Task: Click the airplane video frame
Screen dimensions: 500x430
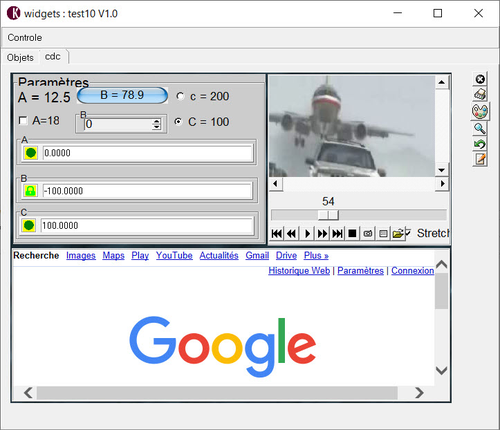Action: pos(352,126)
